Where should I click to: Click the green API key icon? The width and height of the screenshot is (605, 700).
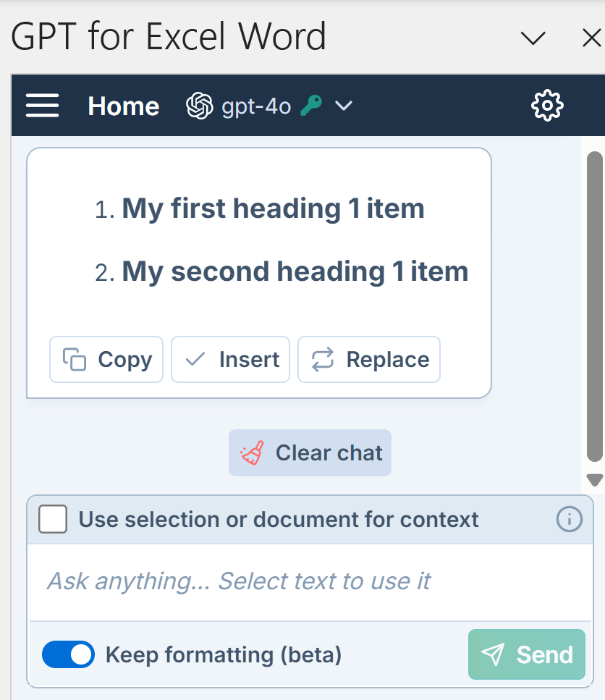tap(311, 106)
